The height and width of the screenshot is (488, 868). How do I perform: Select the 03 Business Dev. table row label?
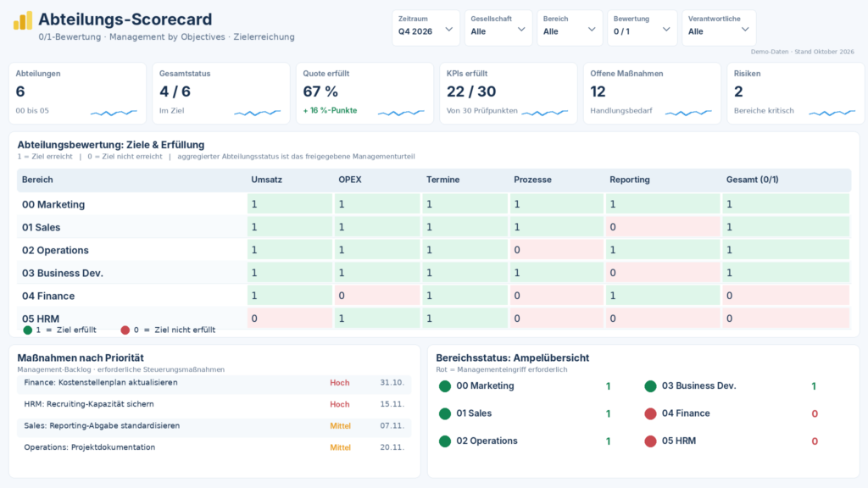(63, 274)
